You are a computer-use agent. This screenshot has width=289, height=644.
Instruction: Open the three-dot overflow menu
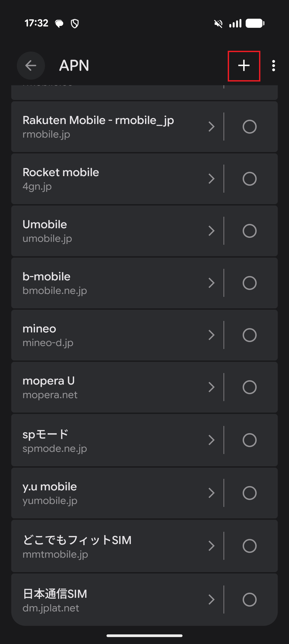coord(273,66)
